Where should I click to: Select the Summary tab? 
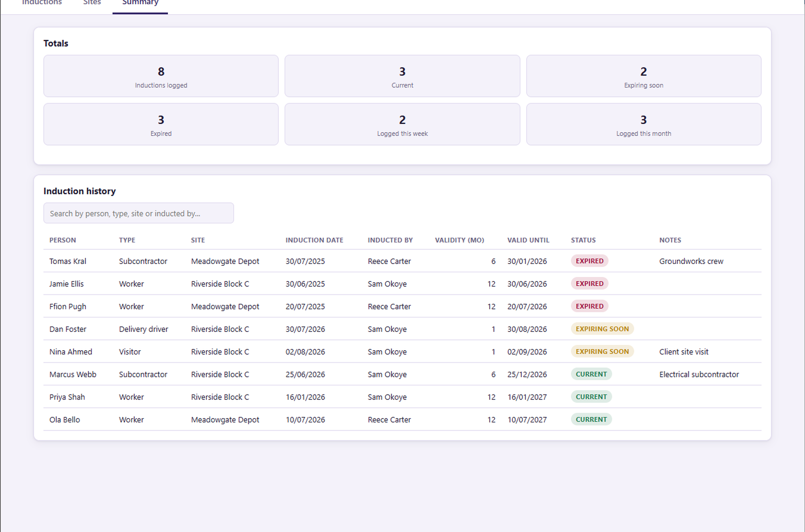pyautogui.click(x=140, y=4)
